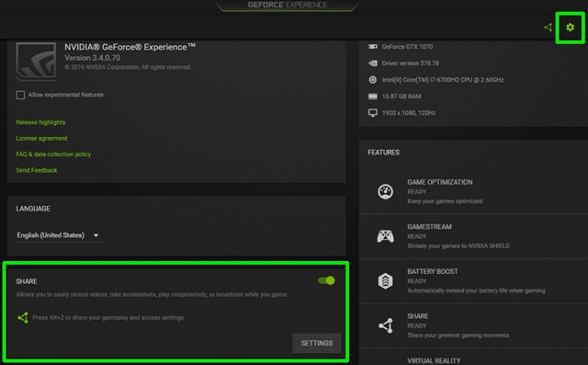The image size is (588, 365).
Task: Open settings via the gear icon
Action: click(570, 28)
